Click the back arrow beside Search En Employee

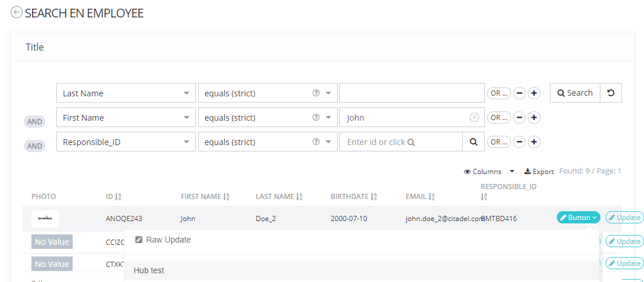16,12
